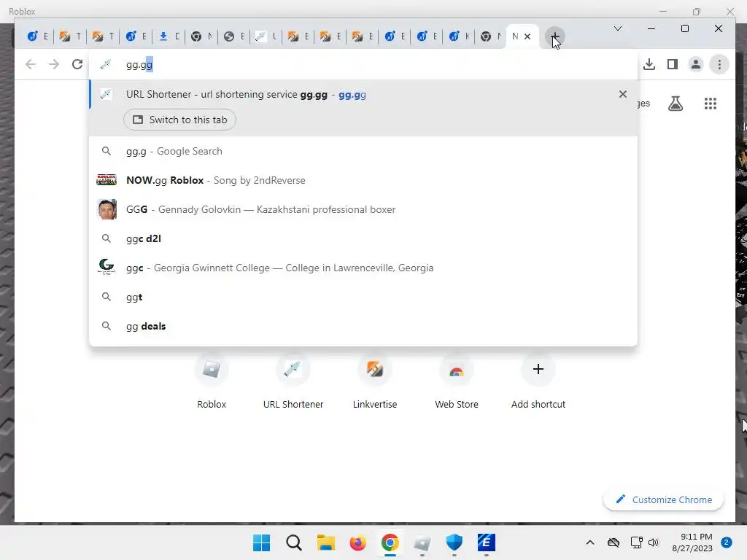747x560 pixels.
Task: Close the current New Tab tab
Action: 527,36
